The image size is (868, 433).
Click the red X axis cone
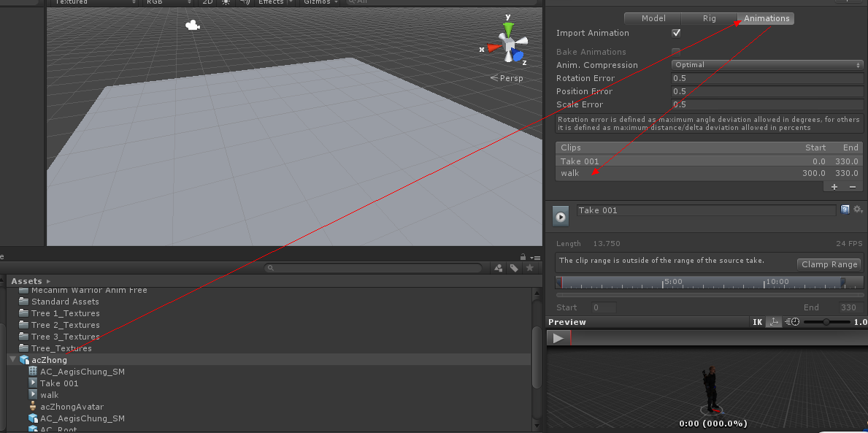[494, 47]
